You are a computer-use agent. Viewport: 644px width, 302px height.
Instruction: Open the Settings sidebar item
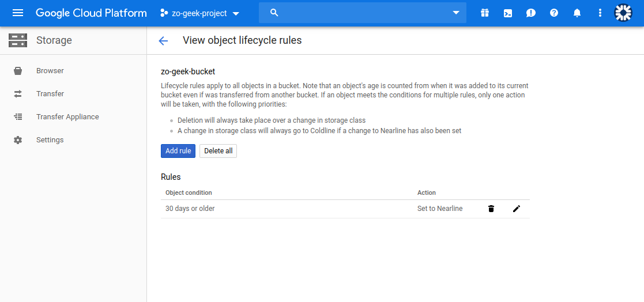click(73, 140)
